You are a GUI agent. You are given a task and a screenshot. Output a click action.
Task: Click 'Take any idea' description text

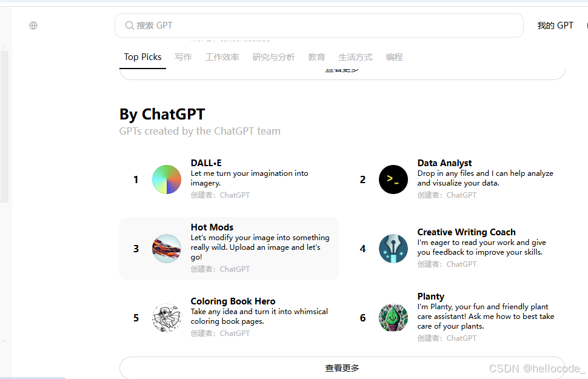259,317
